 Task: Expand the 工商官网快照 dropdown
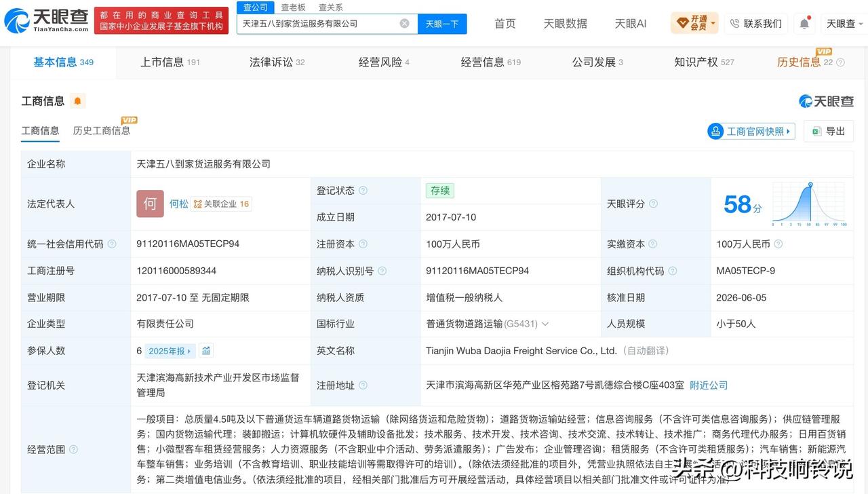click(751, 131)
